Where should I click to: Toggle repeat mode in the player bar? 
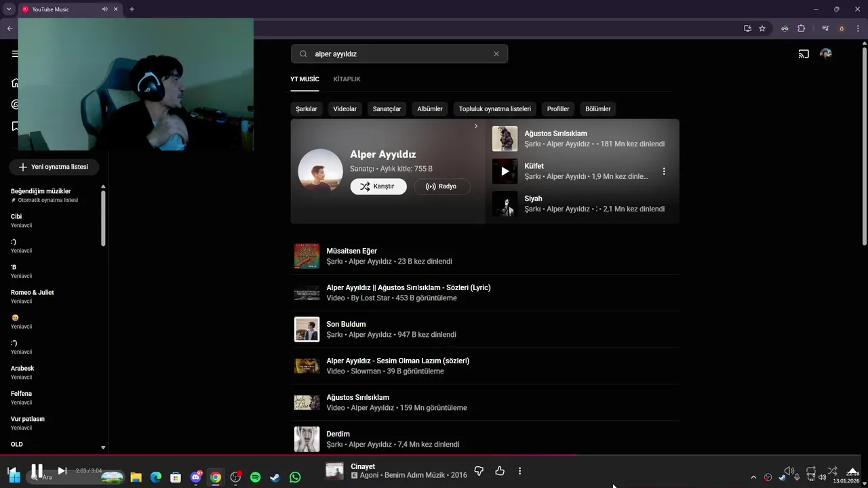811,470
